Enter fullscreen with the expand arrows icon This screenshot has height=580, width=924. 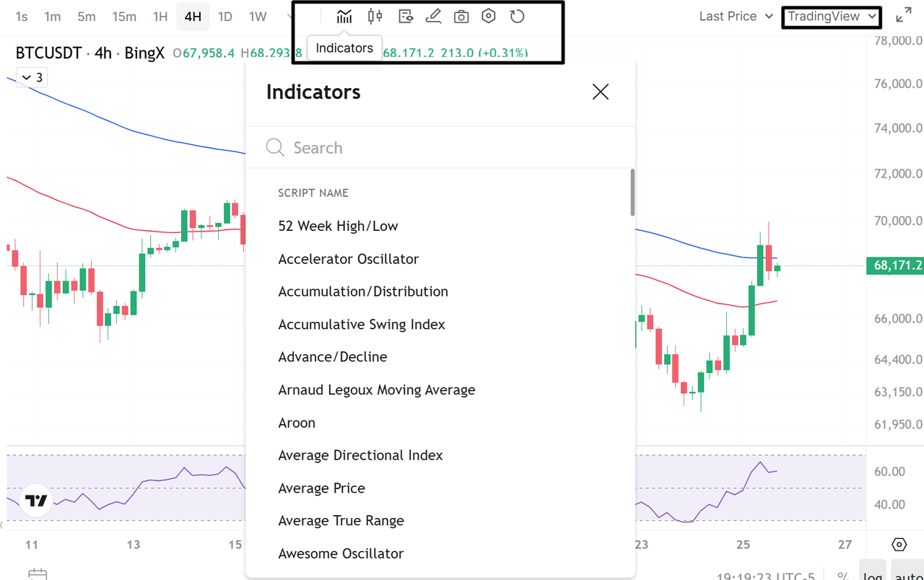903,16
